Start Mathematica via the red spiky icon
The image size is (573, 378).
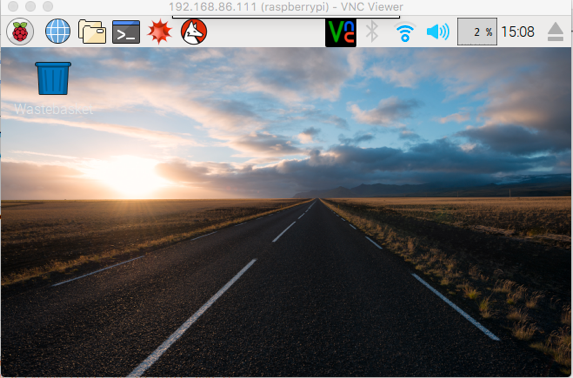click(x=160, y=32)
